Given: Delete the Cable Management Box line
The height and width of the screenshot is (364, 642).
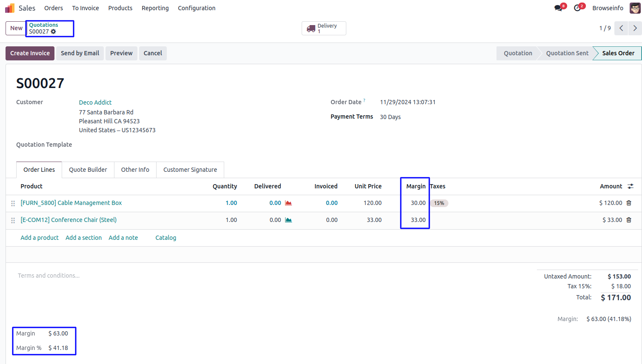Looking at the screenshot, I should click(x=629, y=203).
